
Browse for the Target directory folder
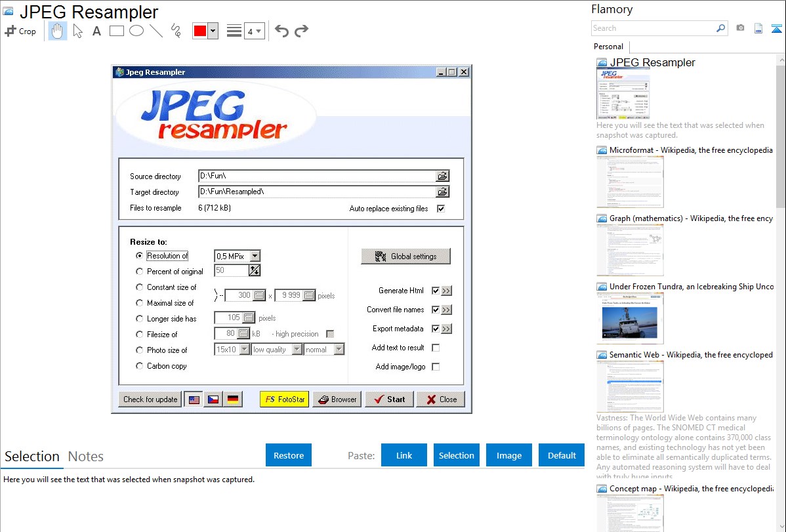pyautogui.click(x=442, y=192)
